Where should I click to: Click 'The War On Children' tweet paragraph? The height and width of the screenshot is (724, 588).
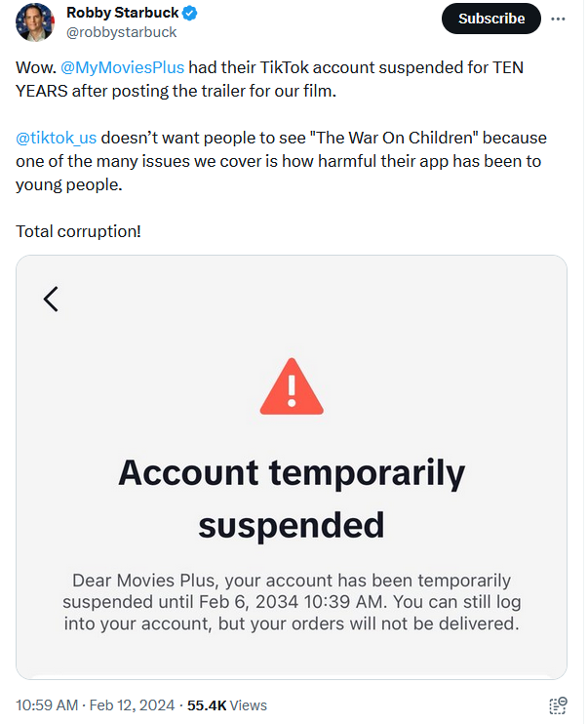click(281, 161)
